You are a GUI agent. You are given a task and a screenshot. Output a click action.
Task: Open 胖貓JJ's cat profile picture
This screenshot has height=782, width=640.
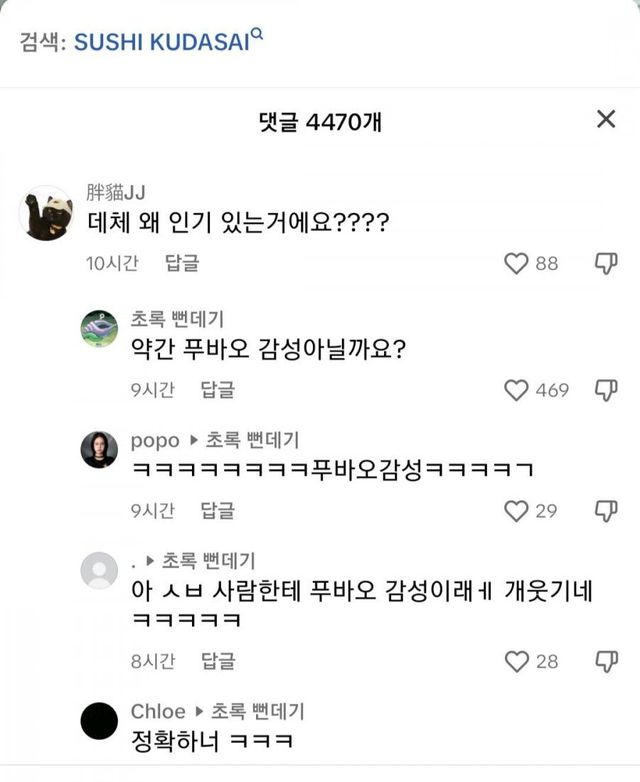pyautogui.click(x=46, y=212)
